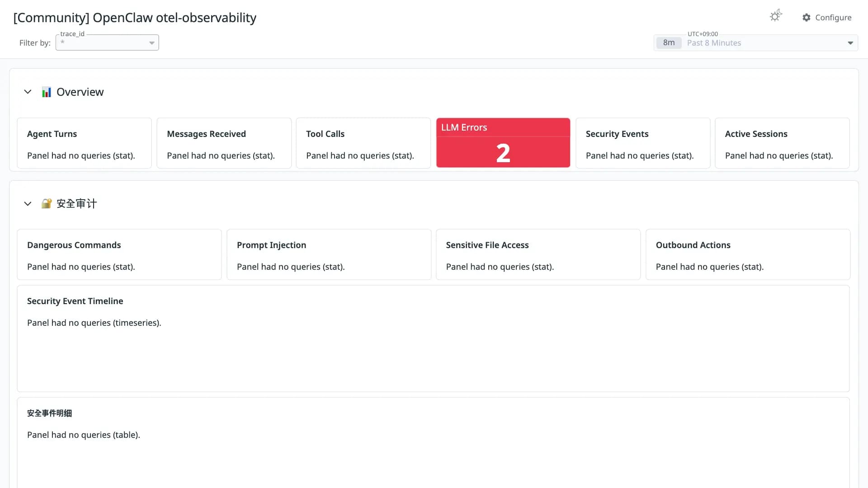868x488 pixels.
Task: Click the Active Sessions panel title
Action: click(x=756, y=134)
